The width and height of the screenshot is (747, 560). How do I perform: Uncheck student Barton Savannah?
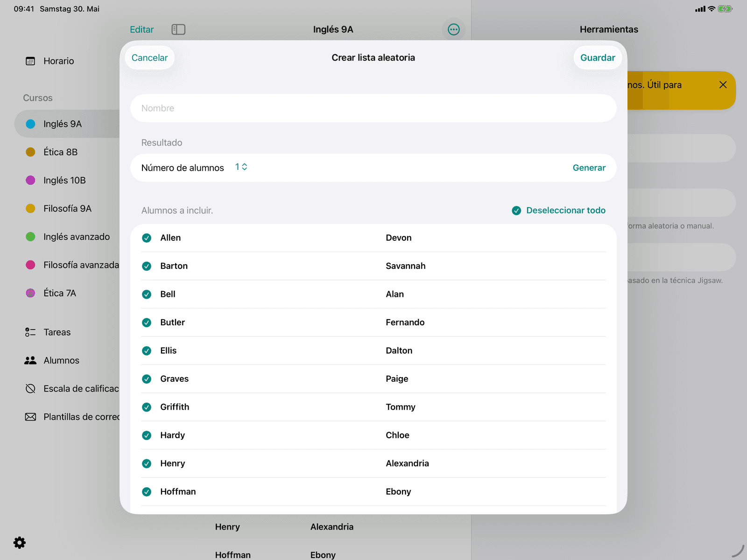coord(147,266)
